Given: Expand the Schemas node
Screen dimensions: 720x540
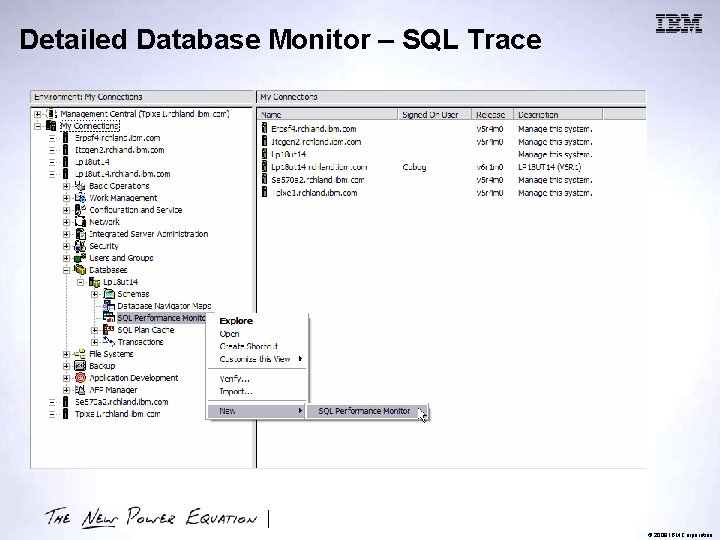Looking at the screenshot, I should pyautogui.click(x=95, y=294).
